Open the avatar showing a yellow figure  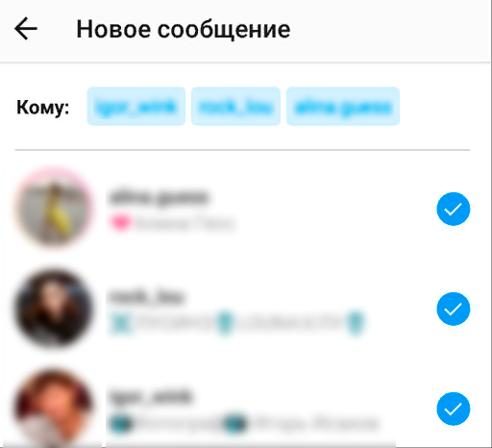pyautogui.click(x=54, y=209)
